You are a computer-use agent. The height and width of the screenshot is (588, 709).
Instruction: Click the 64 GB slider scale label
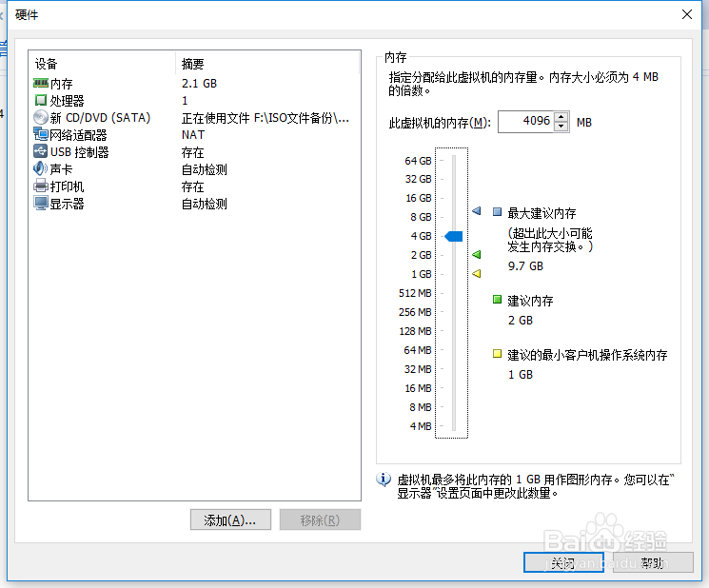(418, 161)
